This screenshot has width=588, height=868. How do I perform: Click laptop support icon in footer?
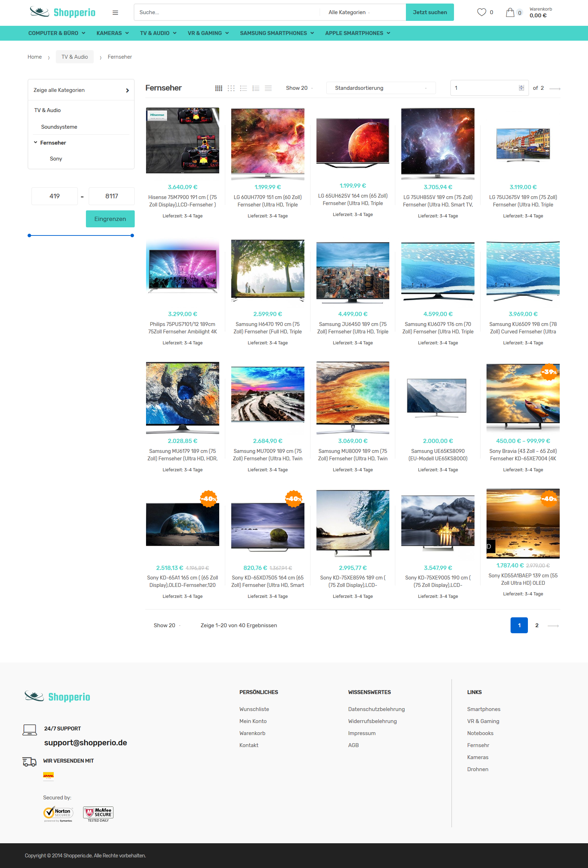[x=29, y=730]
